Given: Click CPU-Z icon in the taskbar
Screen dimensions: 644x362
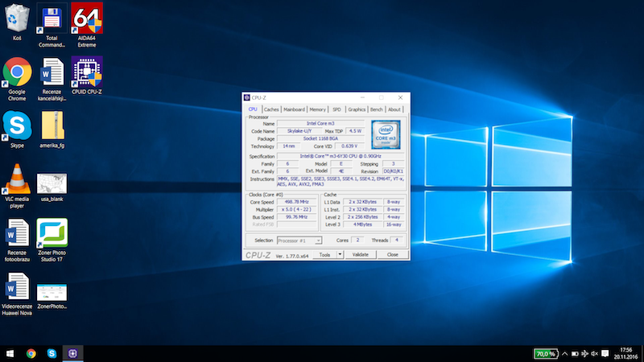Looking at the screenshot, I should [72, 353].
